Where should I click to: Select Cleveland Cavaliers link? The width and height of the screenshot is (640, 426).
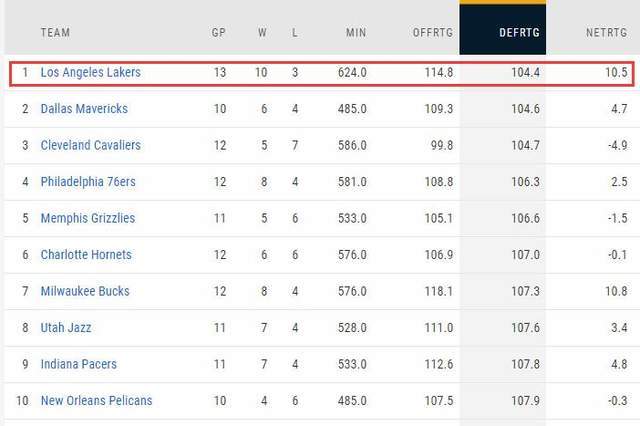coord(91,145)
